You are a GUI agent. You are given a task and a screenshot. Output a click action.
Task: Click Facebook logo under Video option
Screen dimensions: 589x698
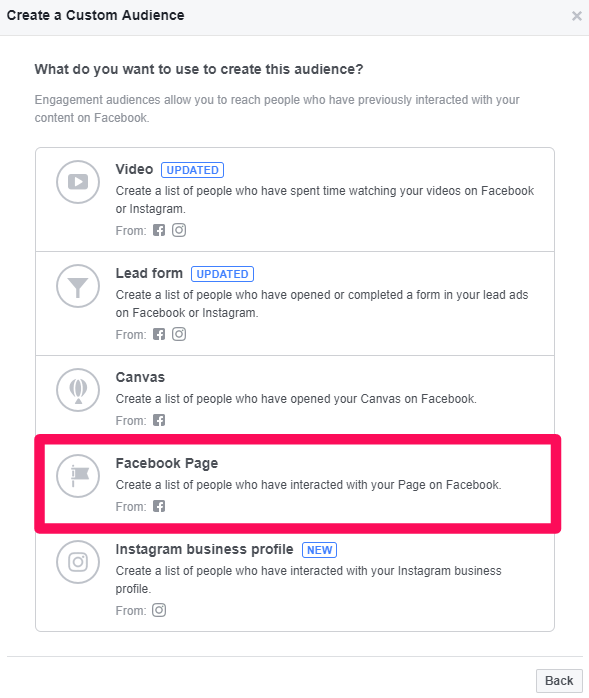pos(159,230)
